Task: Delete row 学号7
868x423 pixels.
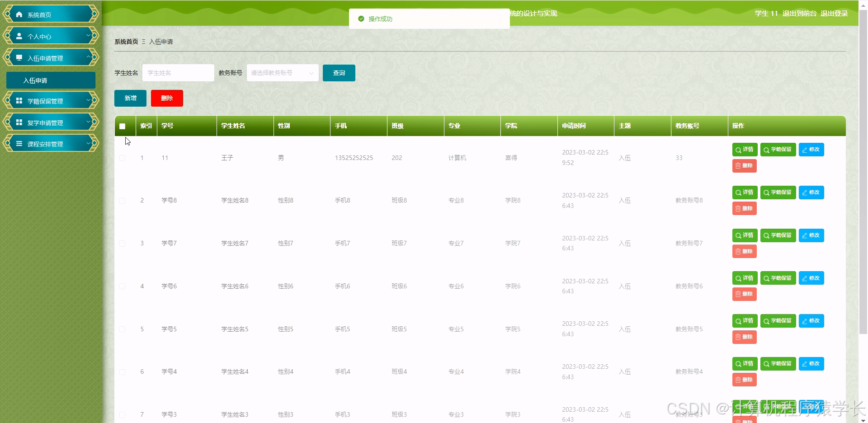Action: pos(744,251)
